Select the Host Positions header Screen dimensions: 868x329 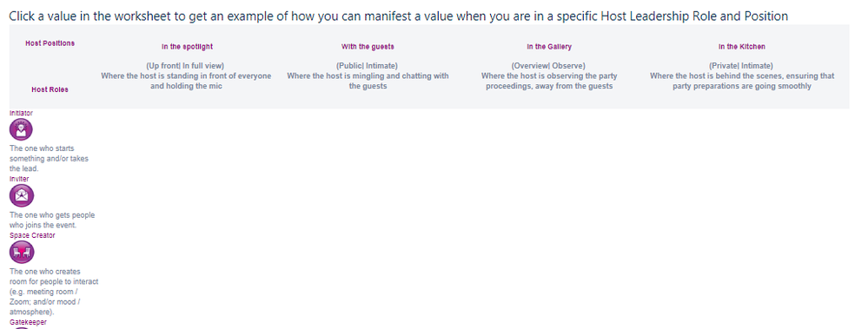[50, 43]
